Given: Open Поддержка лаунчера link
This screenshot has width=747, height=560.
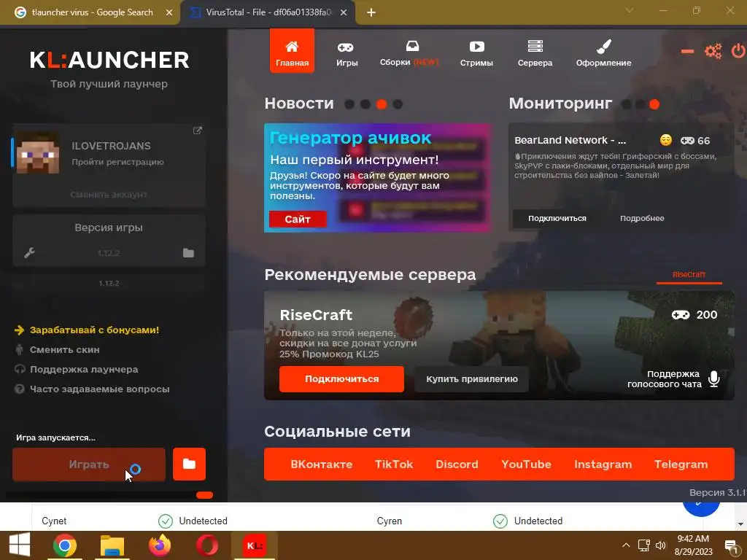Looking at the screenshot, I should (83, 370).
